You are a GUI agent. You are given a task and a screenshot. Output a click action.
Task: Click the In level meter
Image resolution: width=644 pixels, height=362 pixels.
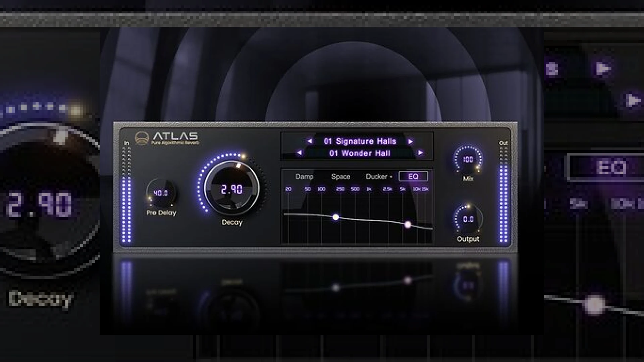click(x=126, y=194)
